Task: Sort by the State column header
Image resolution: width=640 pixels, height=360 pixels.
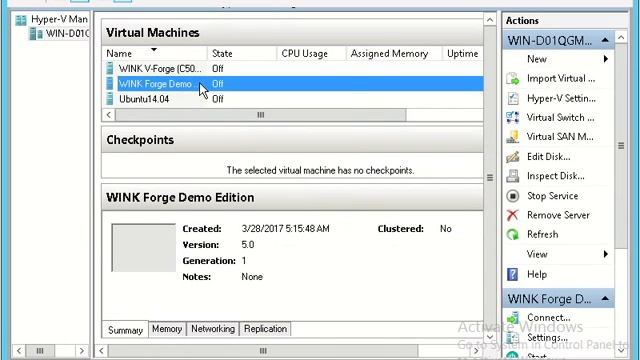Action: [x=242, y=53]
